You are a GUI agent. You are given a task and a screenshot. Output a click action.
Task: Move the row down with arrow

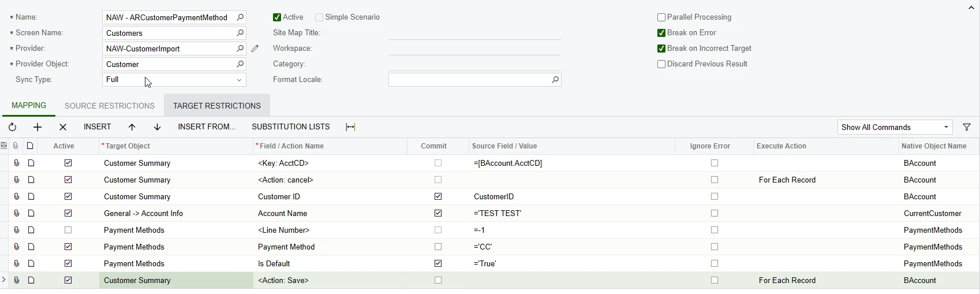[158, 127]
